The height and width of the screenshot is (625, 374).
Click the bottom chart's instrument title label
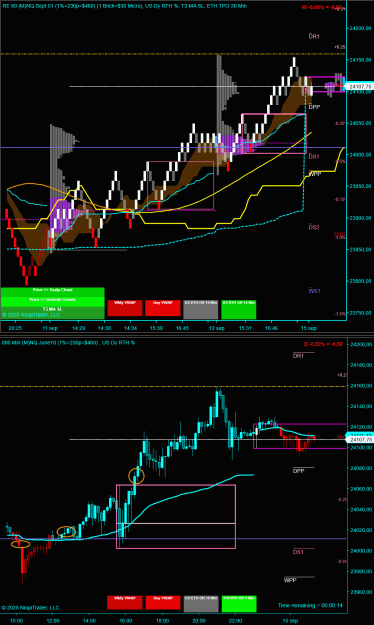pos(69,342)
